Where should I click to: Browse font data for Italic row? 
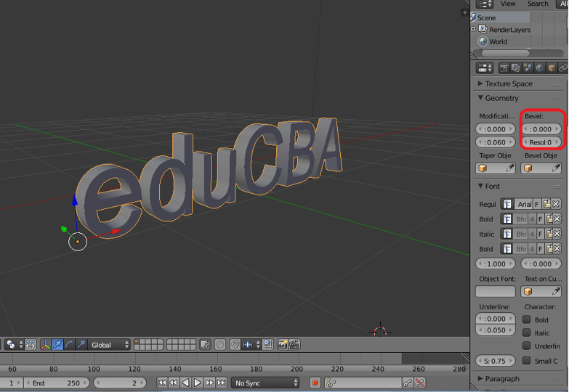point(507,234)
